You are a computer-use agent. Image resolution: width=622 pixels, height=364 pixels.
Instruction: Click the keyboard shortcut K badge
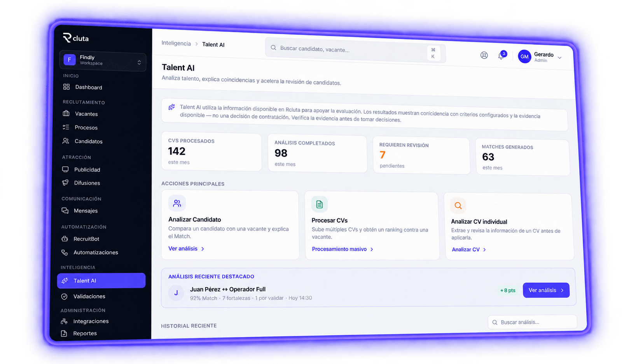[x=433, y=53]
